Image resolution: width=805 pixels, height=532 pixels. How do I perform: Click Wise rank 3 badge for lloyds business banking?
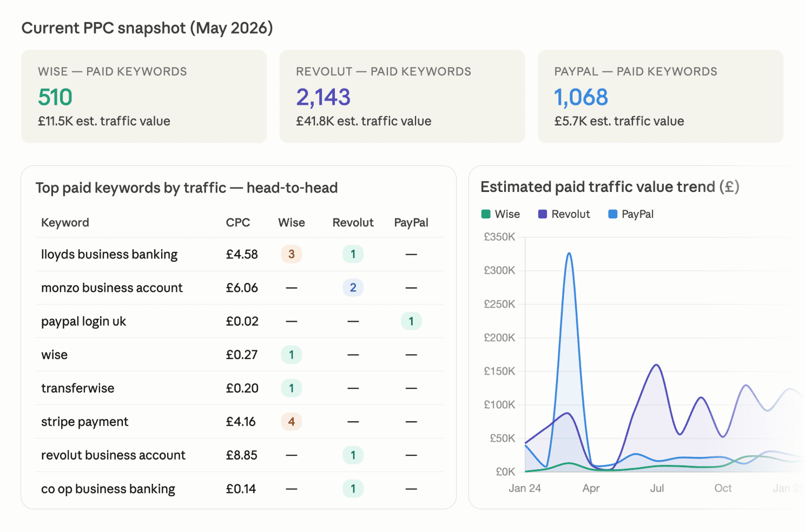pyautogui.click(x=292, y=254)
